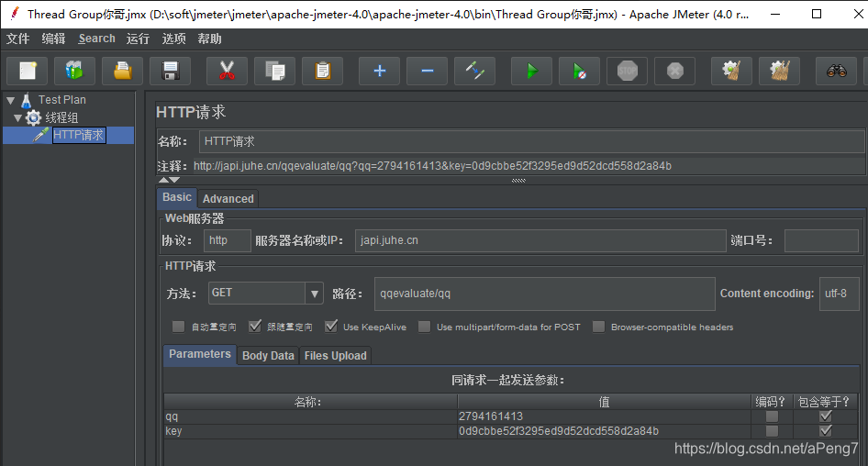Viewport: 868px width, 466px height.
Task: Click the 端口号 port field
Action: click(x=821, y=240)
